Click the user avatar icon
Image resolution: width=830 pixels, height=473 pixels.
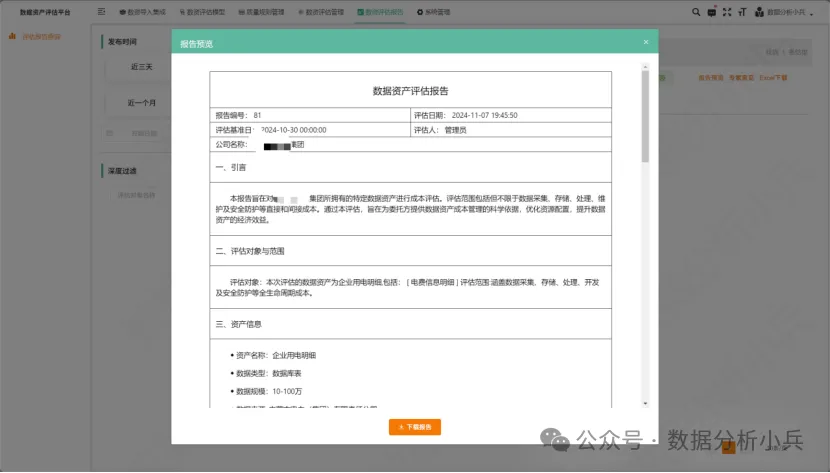click(x=759, y=12)
